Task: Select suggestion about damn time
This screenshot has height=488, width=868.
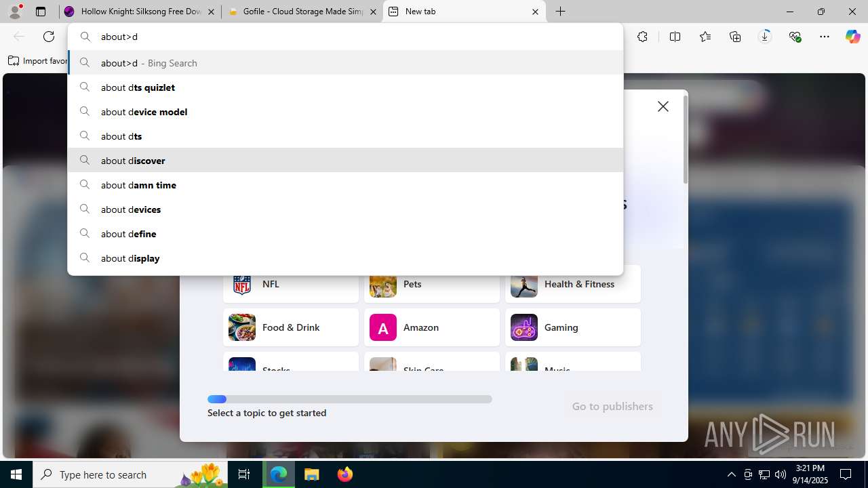Action: click(345, 184)
